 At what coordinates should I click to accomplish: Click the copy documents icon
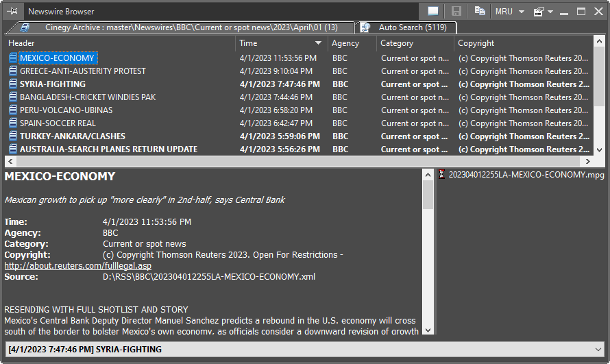coord(480,11)
